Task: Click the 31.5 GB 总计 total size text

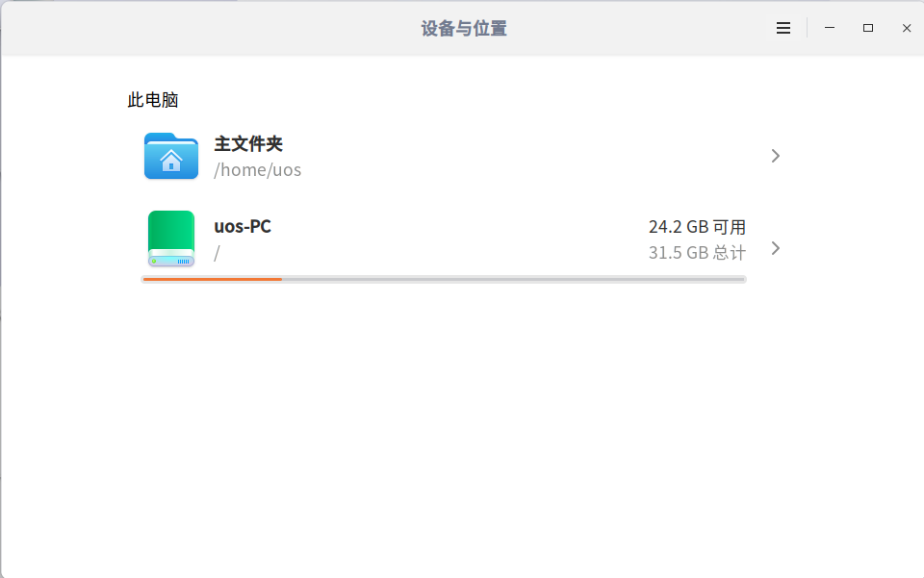Action: pyautogui.click(x=697, y=253)
